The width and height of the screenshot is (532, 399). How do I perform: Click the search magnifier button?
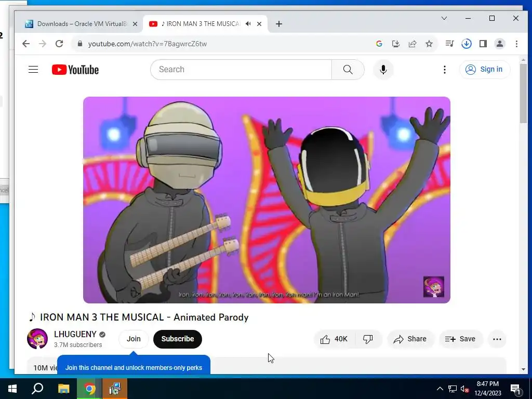[348, 70]
